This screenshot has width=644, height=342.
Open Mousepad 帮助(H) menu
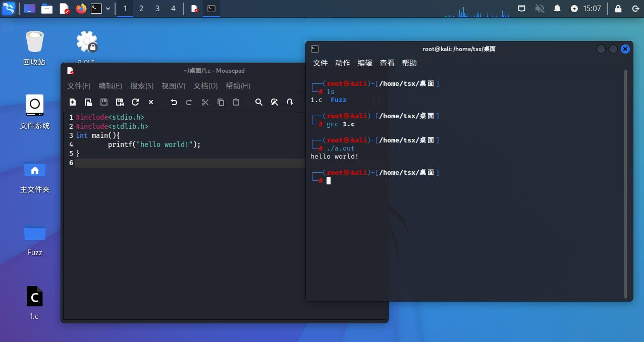[x=238, y=86]
